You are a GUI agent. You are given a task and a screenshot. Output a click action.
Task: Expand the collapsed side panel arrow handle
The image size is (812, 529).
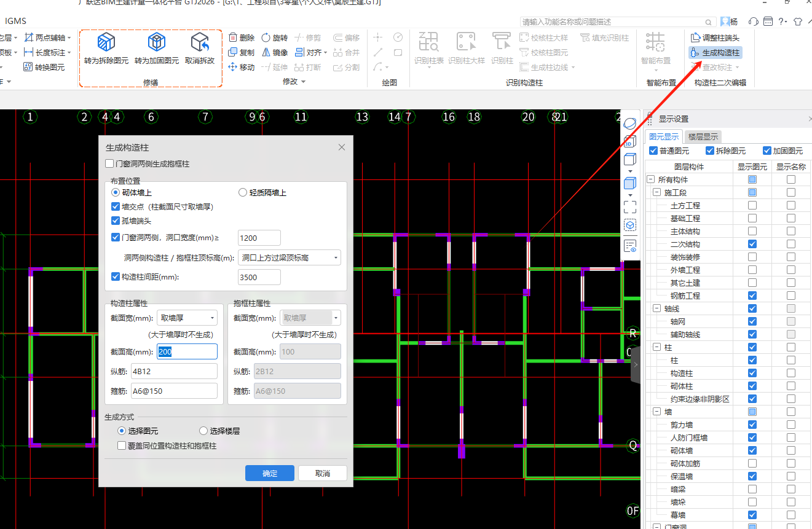[636, 364]
